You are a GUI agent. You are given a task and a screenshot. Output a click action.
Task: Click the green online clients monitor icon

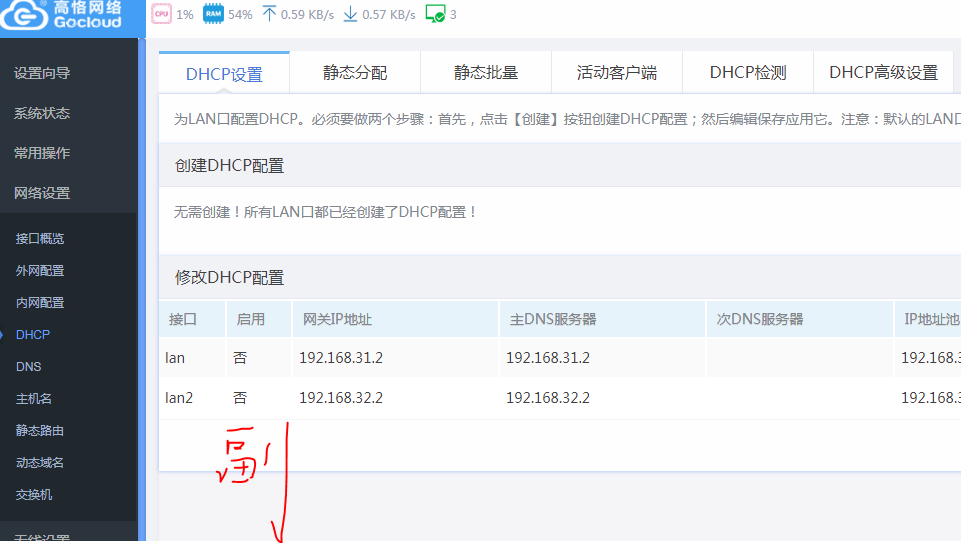click(x=435, y=13)
